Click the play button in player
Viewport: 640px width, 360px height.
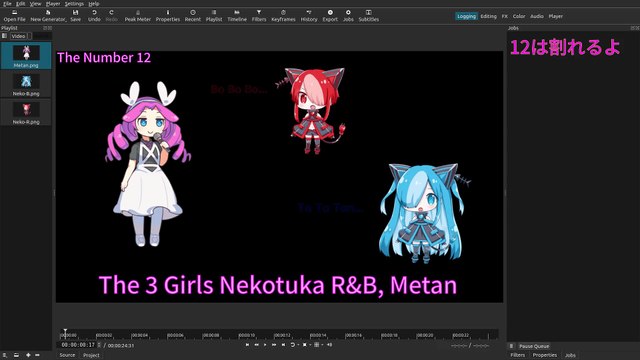pos(265,345)
